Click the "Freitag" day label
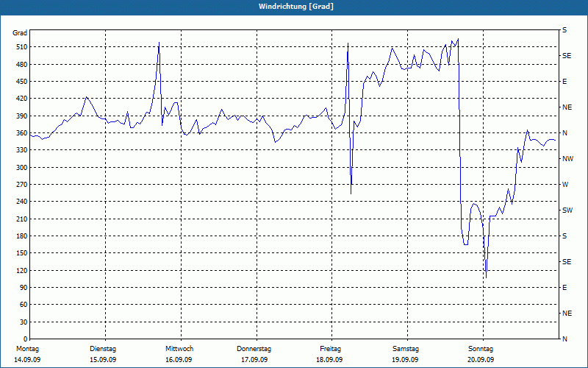 point(330,349)
